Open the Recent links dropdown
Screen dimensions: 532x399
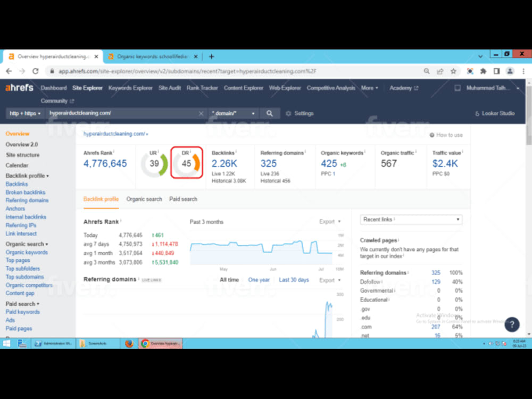click(x=411, y=220)
